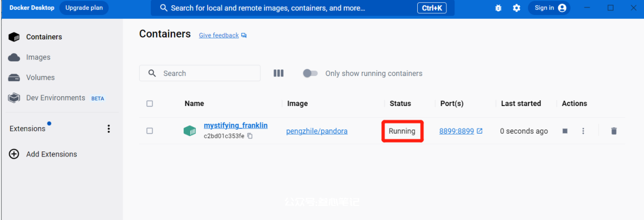This screenshot has height=220, width=644.
Task: Open the settings gear icon
Action: [x=517, y=8]
